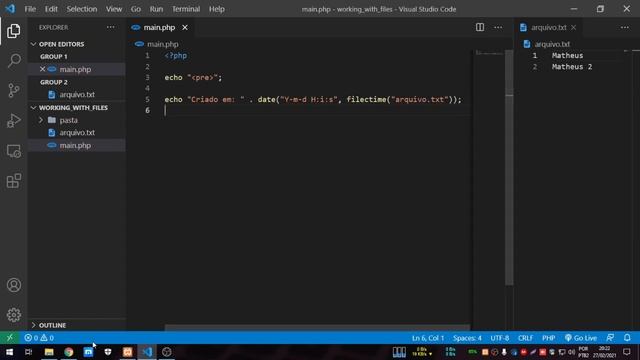Click 'Matheus 2' line in arquivo.txt
This screenshot has width=640, height=360.
pyautogui.click(x=571, y=67)
